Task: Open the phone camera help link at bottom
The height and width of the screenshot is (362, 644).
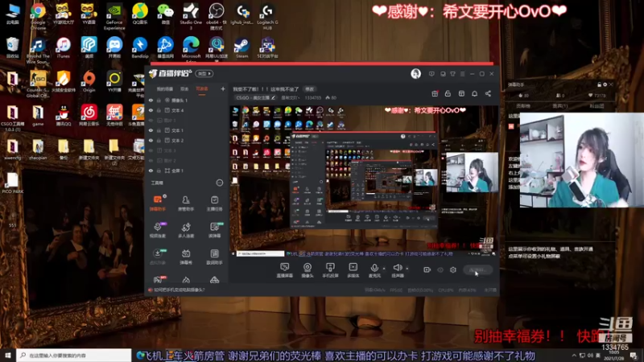Action: tap(179, 290)
